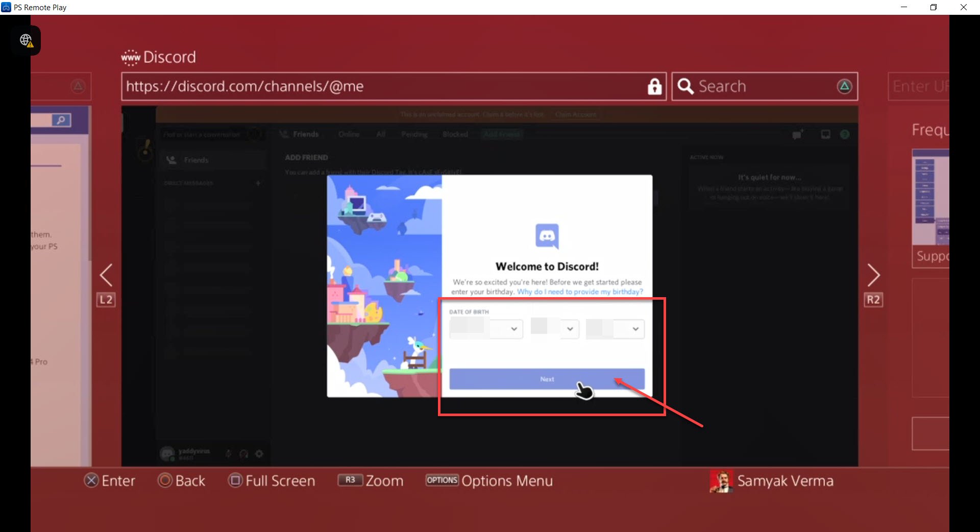Click the Samyak Verma profile avatar
The image size is (980, 532).
point(721,481)
